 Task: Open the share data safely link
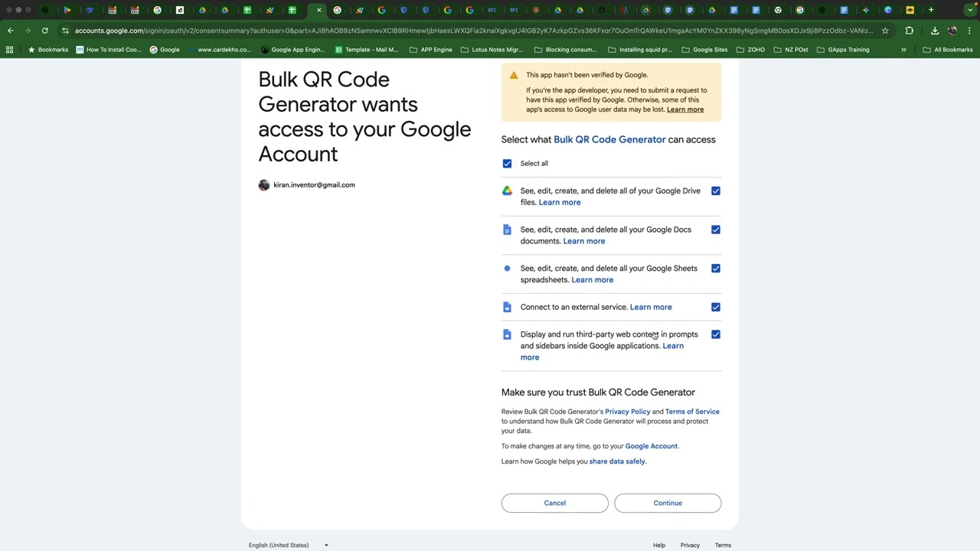click(x=617, y=461)
